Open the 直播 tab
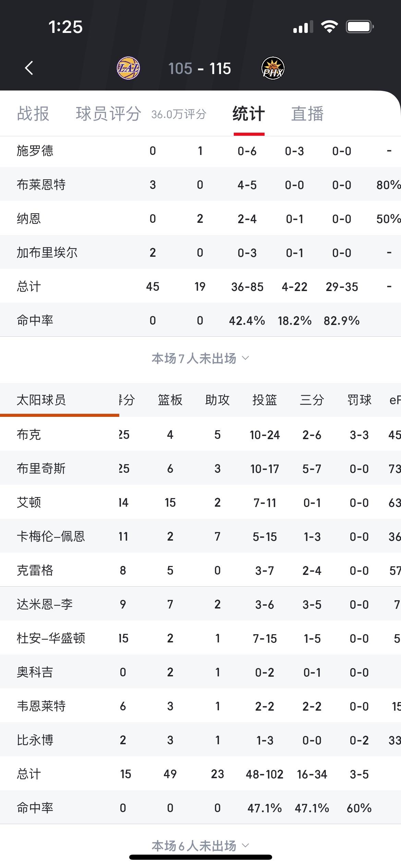 coord(307,113)
